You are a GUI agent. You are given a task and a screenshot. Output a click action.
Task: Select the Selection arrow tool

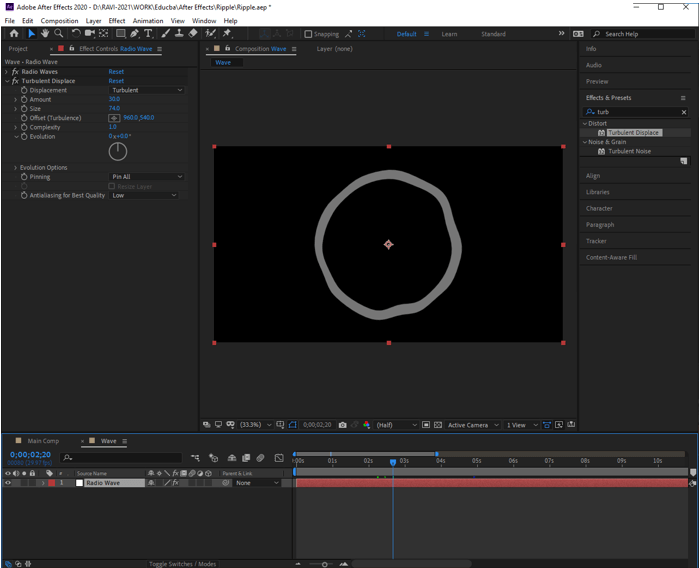point(31,33)
